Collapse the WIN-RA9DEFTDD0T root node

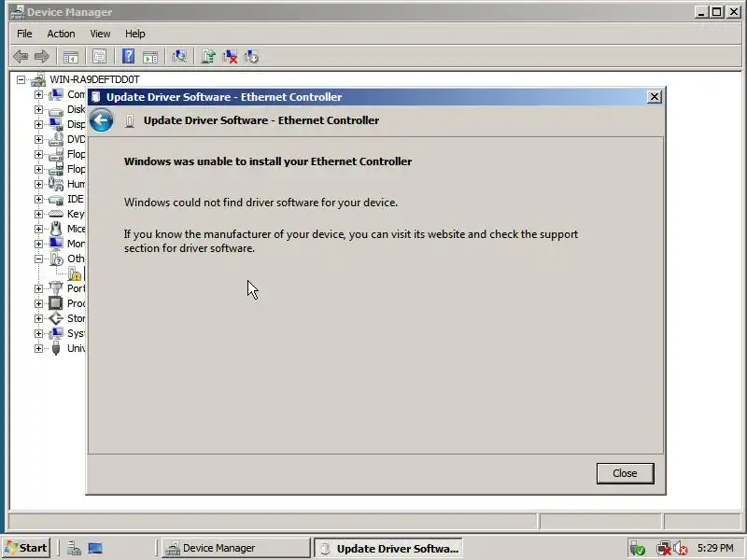pos(21,79)
